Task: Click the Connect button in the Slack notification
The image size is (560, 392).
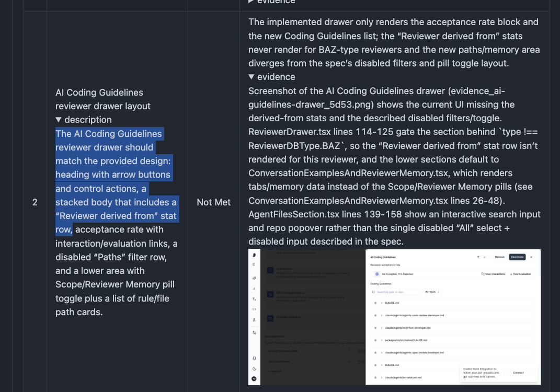Action: coord(518,373)
